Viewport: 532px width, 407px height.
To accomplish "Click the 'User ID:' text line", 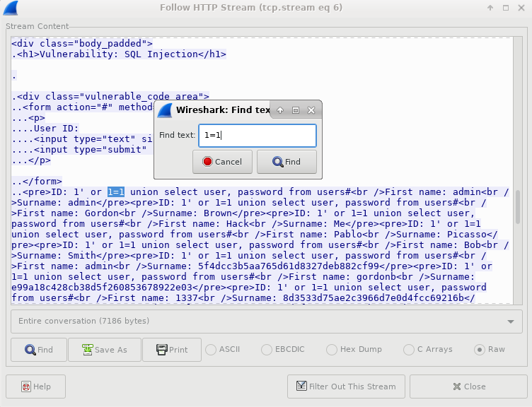I will click(45, 129).
